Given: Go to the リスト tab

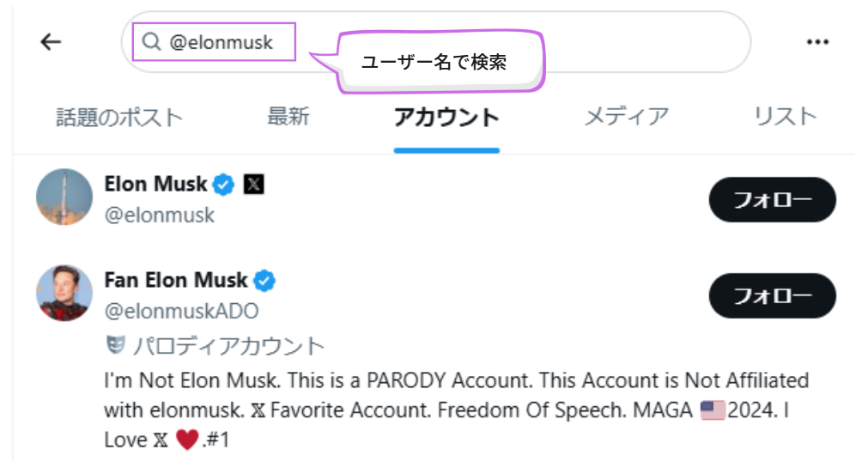Looking at the screenshot, I should (785, 117).
